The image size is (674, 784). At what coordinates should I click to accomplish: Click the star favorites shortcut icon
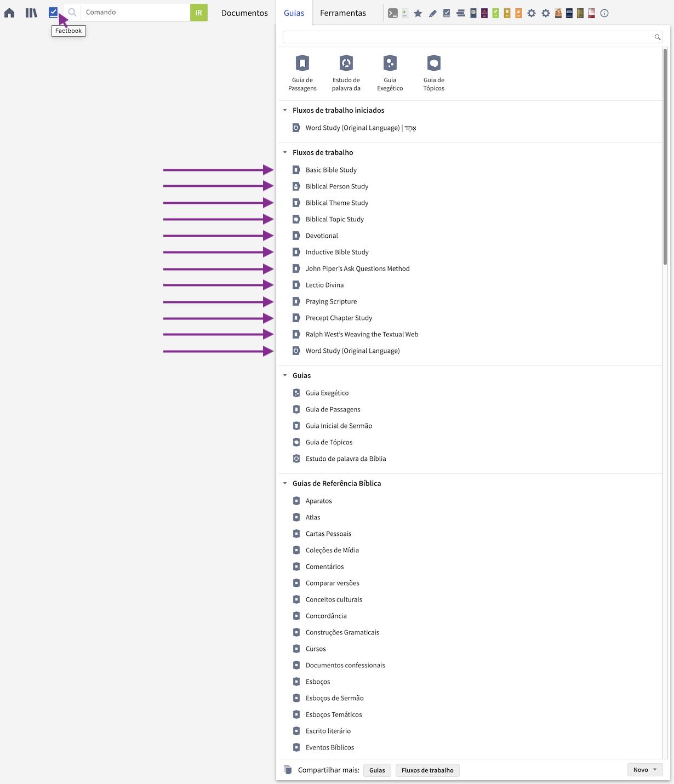[418, 13]
